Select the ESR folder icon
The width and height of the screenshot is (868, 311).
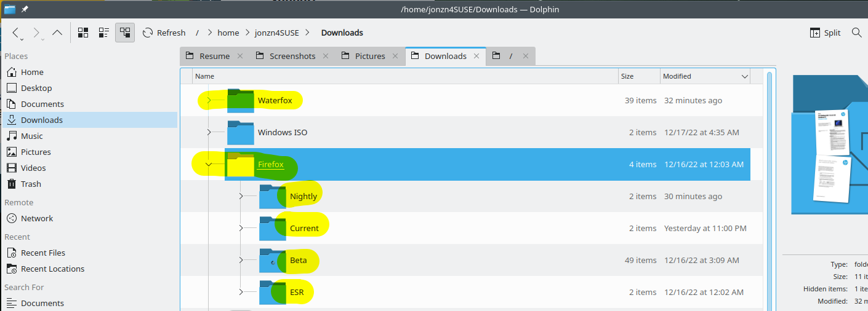(273, 292)
